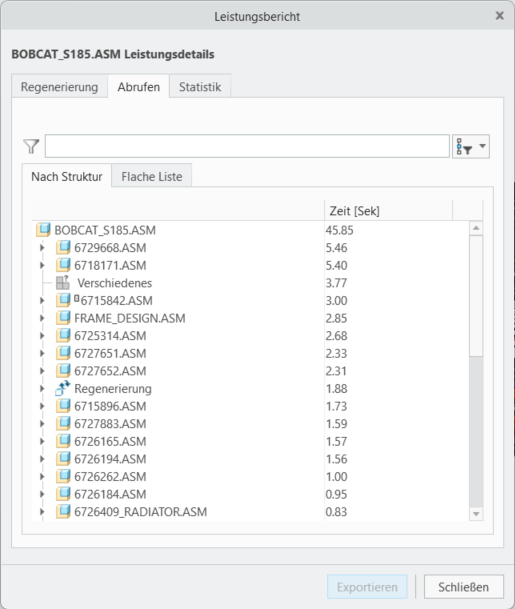The image size is (515, 609).
Task: Select the 6726409_RADIATOR.ASM row label
Action: coord(141,512)
